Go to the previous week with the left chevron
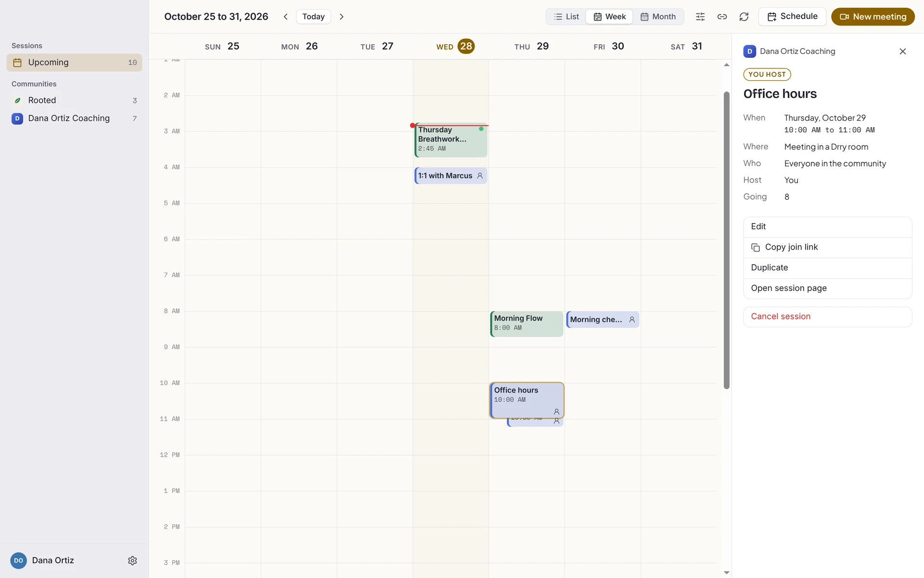Screen dimensions: 924x578 (x=285, y=16)
